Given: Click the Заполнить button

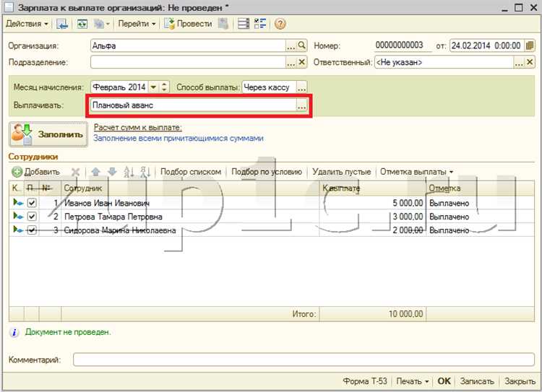Looking at the screenshot, I should tap(48, 134).
